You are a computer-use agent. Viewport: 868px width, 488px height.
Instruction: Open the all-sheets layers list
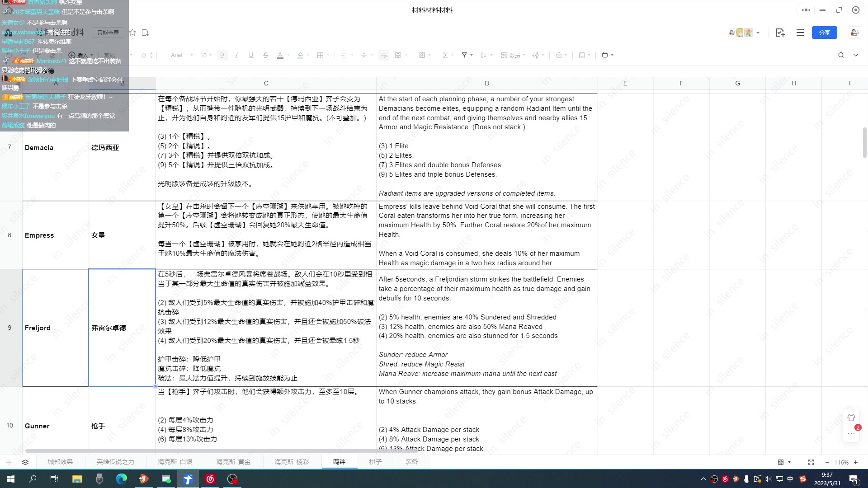pos(25,462)
